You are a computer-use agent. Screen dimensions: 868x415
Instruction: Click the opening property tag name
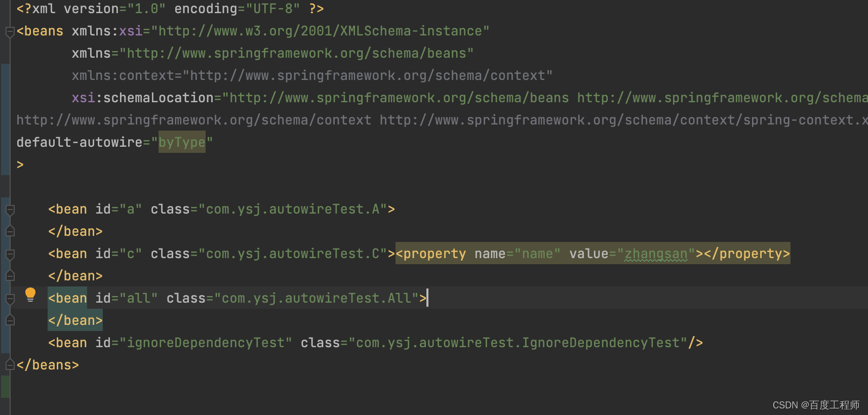[x=435, y=254]
